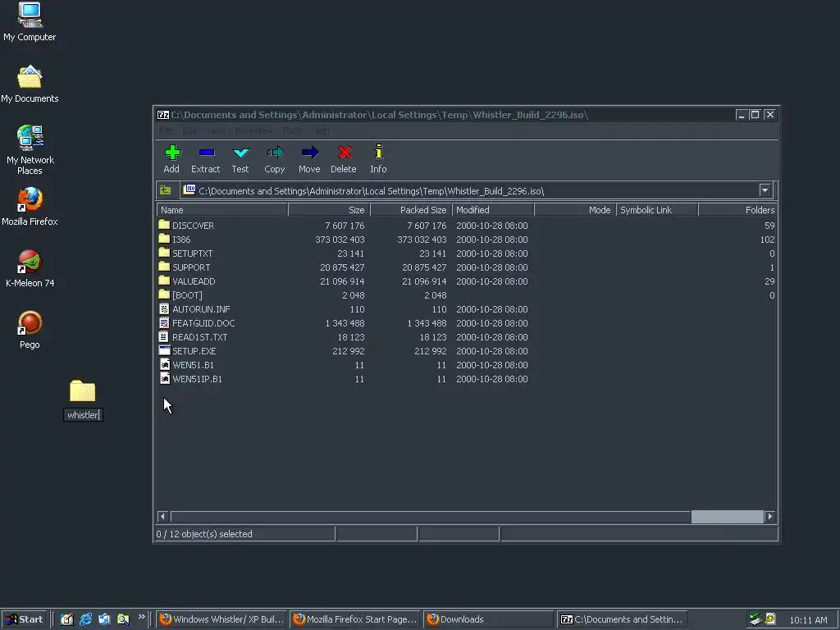Click the WEN51.B1 file icon
Image resolution: width=840 pixels, height=630 pixels.
pyautogui.click(x=164, y=364)
